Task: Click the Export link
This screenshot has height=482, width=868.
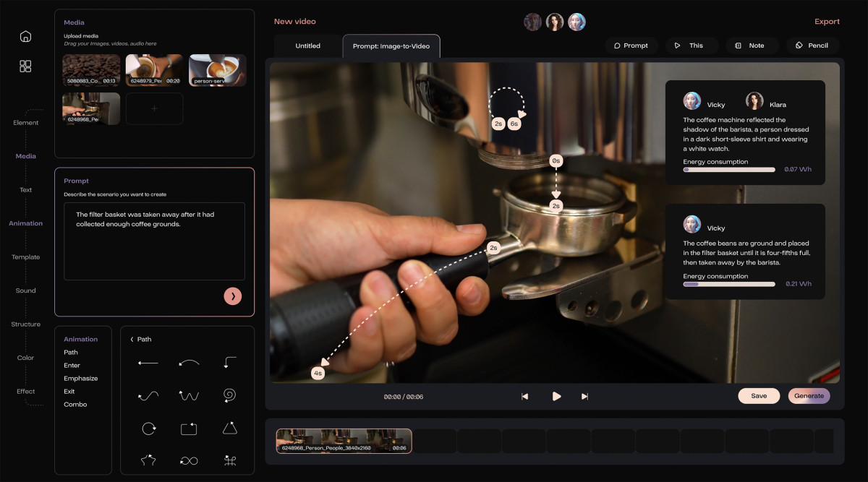Action: click(827, 22)
